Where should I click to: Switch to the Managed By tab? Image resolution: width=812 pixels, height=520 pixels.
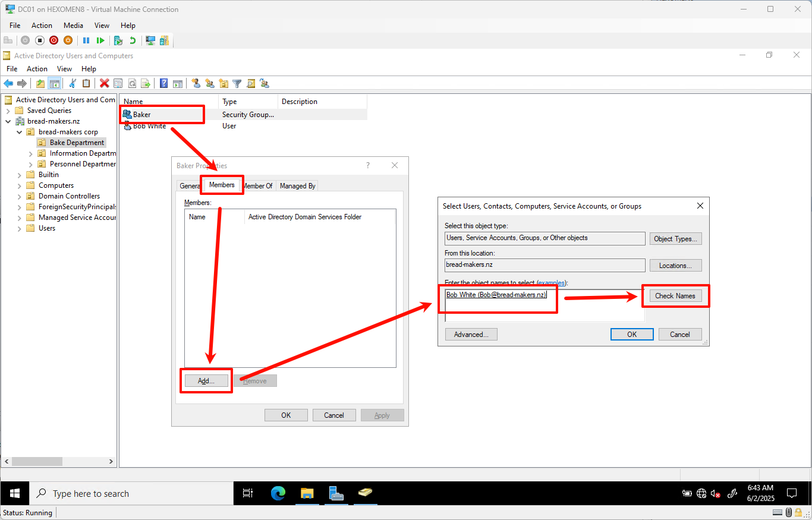coord(297,186)
